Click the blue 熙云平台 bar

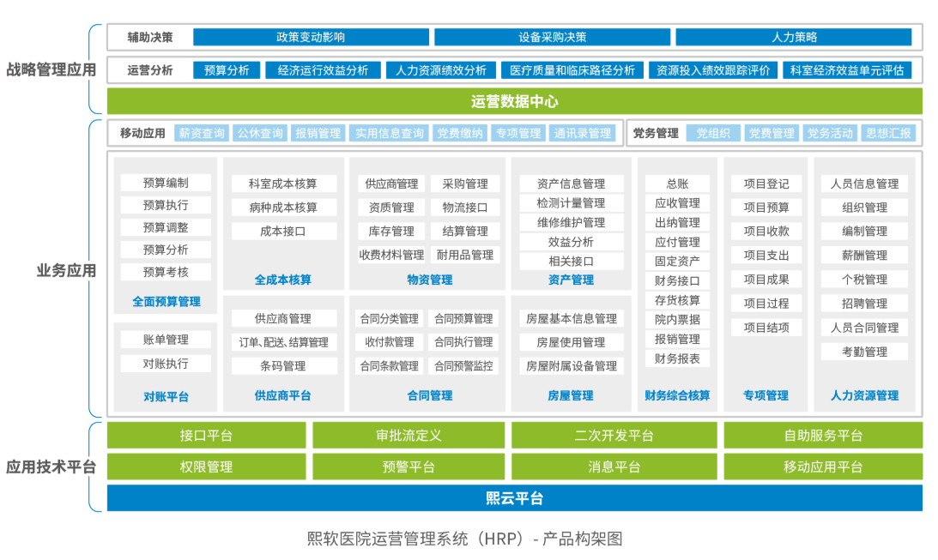(514, 498)
